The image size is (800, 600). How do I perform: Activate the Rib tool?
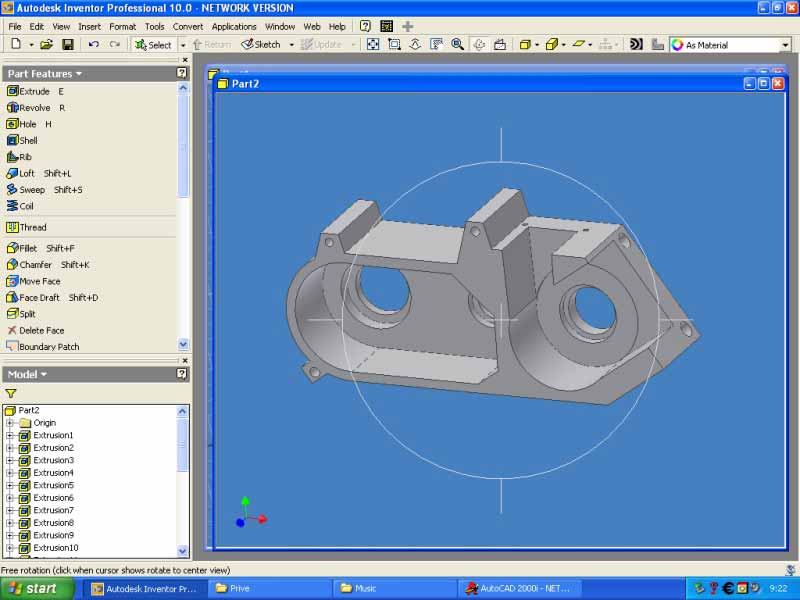click(19, 157)
